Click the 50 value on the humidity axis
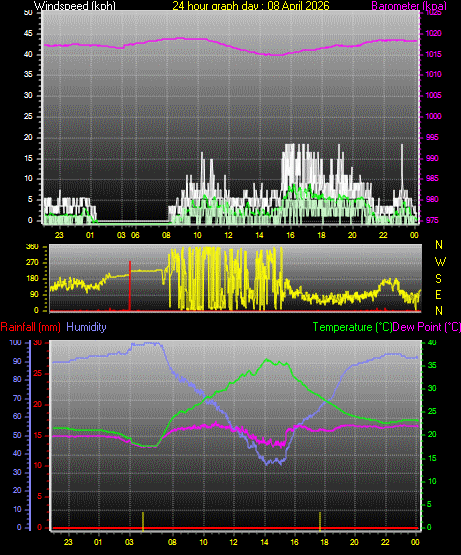 tap(17, 436)
